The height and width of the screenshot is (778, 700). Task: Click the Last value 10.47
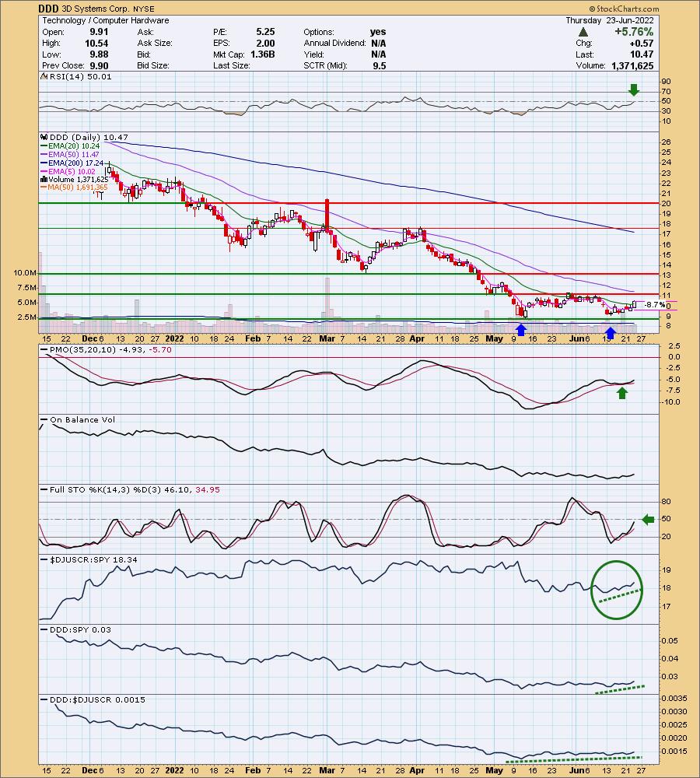click(x=642, y=54)
